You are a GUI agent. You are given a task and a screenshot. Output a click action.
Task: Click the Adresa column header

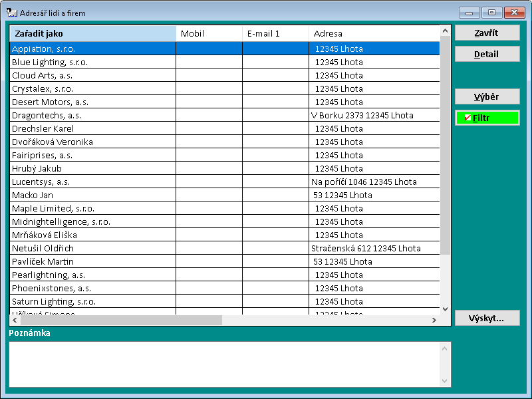[374, 33]
